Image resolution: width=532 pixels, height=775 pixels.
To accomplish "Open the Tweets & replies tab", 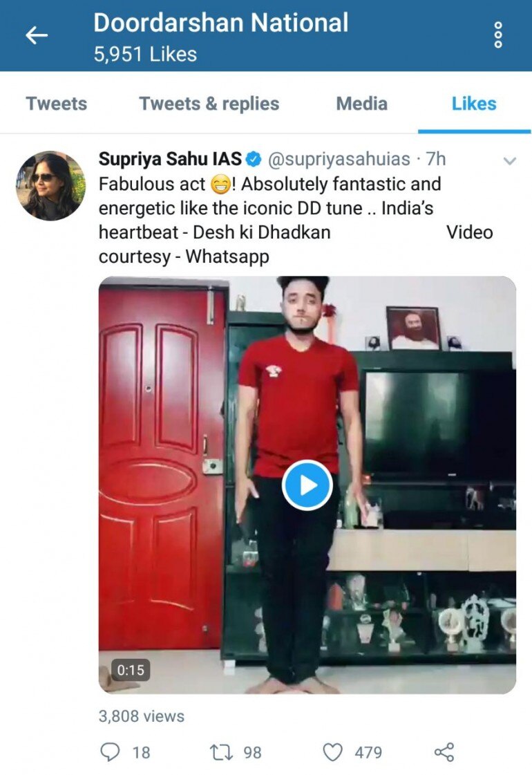I will [209, 104].
